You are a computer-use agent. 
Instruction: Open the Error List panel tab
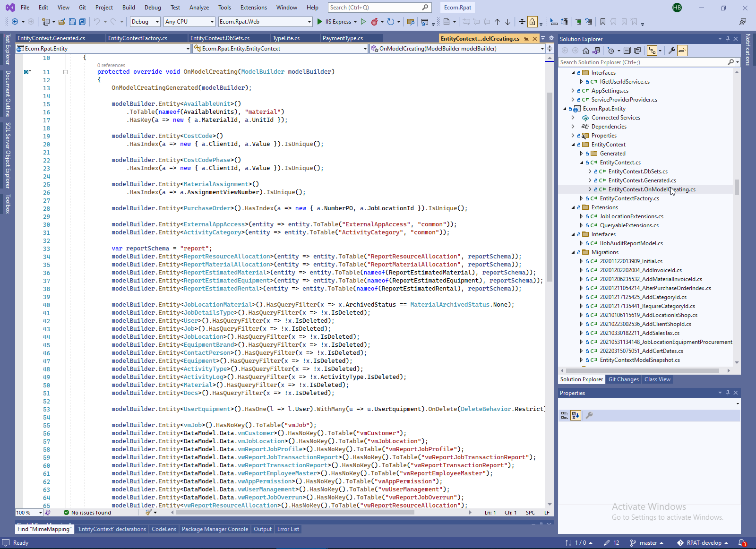tap(288, 529)
